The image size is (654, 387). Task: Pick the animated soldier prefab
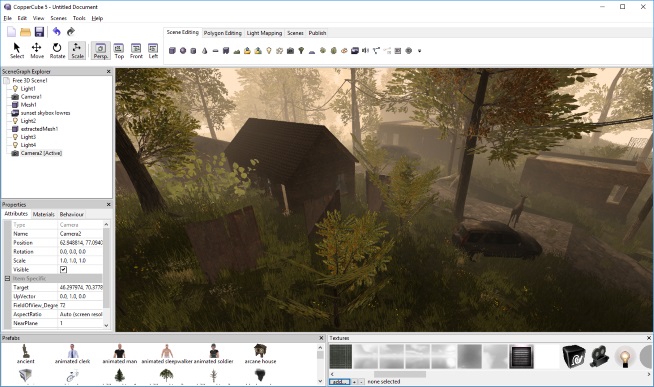(214, 354)
